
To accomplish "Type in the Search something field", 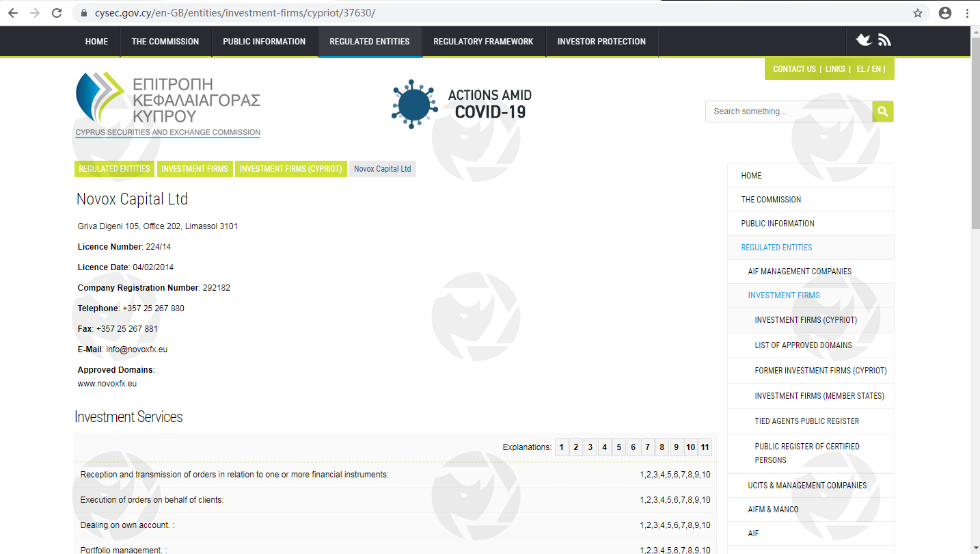I will [788, 111].
